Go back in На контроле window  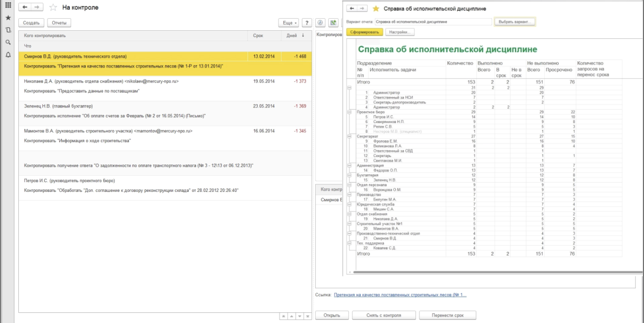(x=26, y=8)
